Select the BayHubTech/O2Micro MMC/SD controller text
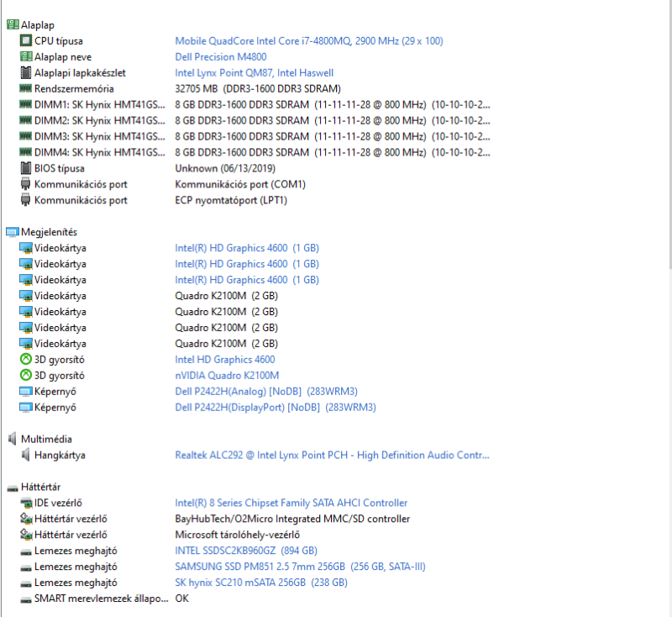 292,519
